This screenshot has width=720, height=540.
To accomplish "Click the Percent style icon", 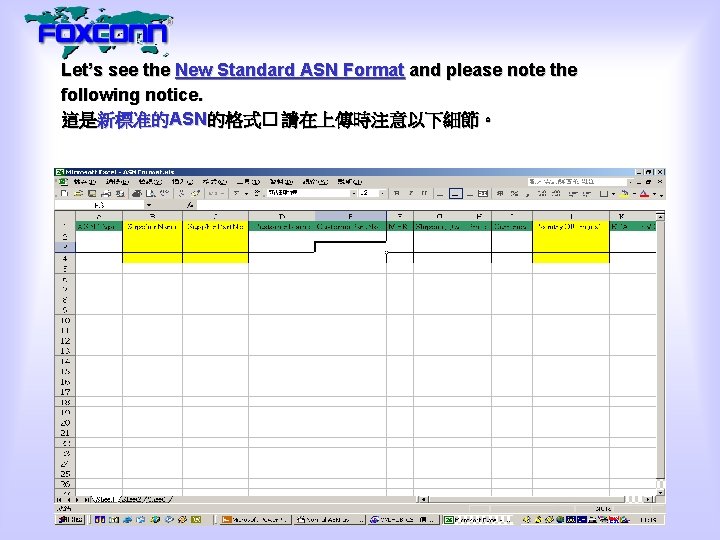I will tap(514, 194).
